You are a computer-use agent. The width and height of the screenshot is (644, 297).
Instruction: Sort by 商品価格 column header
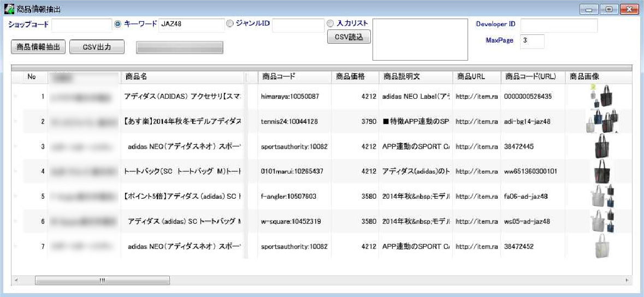355,76
